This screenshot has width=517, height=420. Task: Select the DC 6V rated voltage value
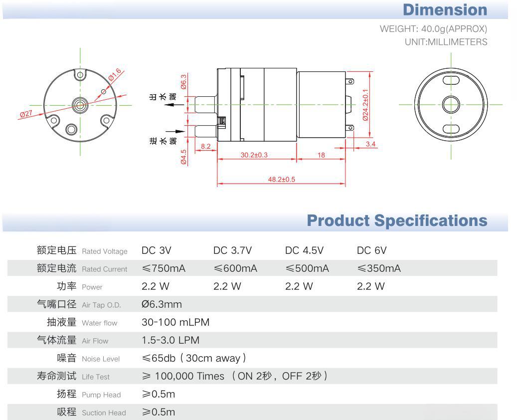[x=371, y=250]
